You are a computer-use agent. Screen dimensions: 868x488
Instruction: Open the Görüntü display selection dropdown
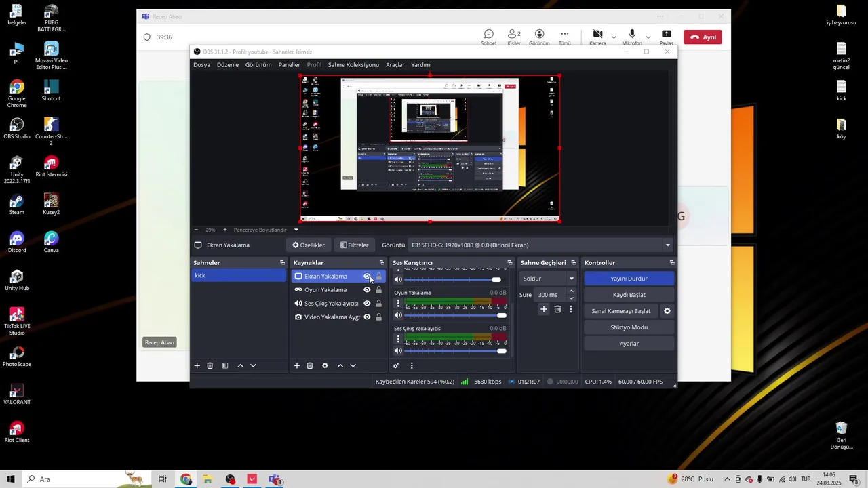[x=540, y=245]
